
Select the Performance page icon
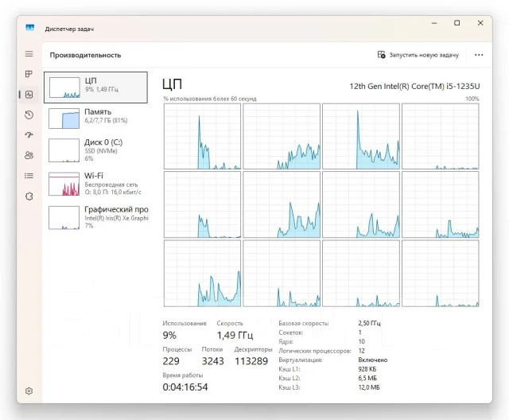point(29,95)
